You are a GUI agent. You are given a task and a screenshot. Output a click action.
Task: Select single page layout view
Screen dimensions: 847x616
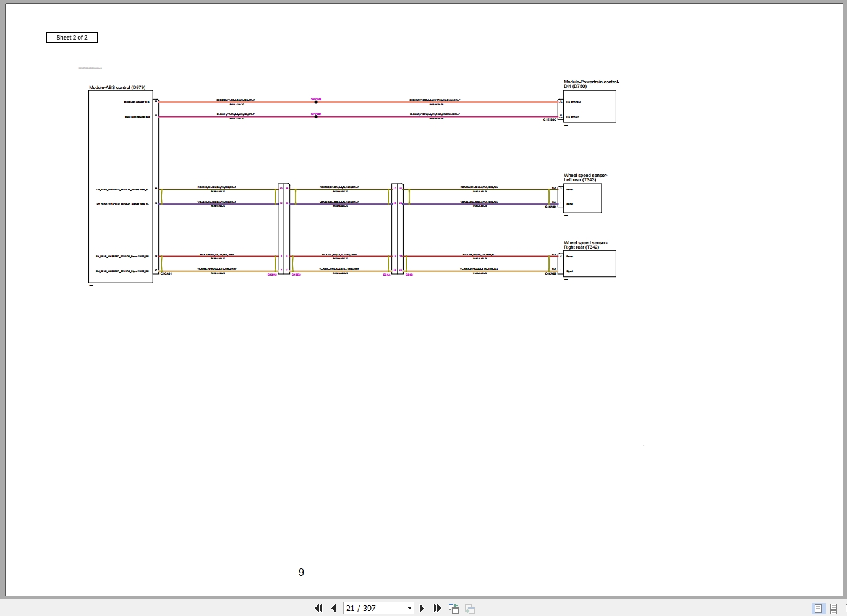point(818,608)
